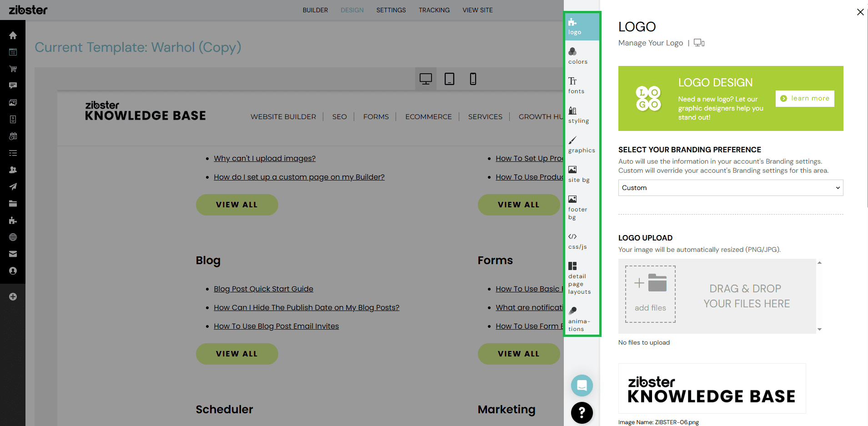Open the colors design panel

tap(577, 56)
